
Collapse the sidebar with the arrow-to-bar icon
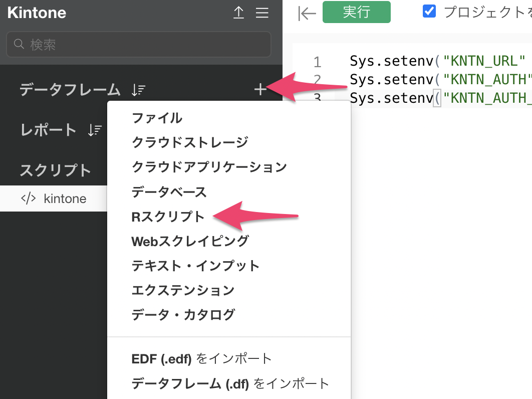[307, 14]
